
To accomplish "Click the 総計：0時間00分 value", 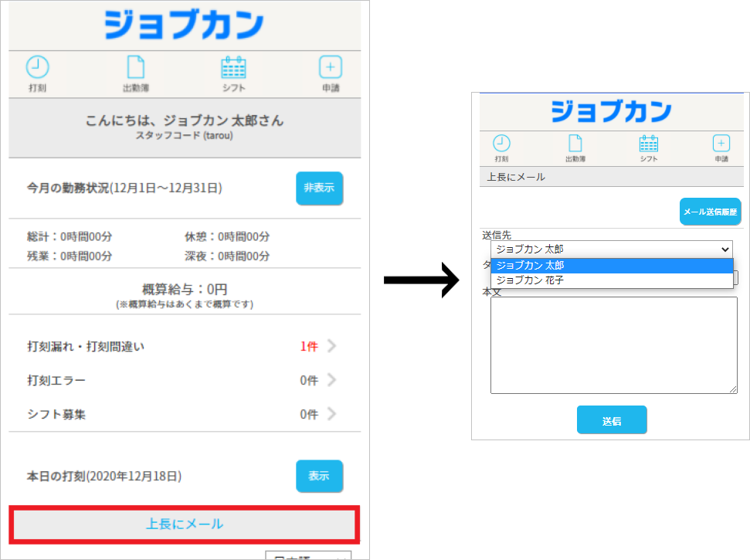I will click(x=70, y=236).
